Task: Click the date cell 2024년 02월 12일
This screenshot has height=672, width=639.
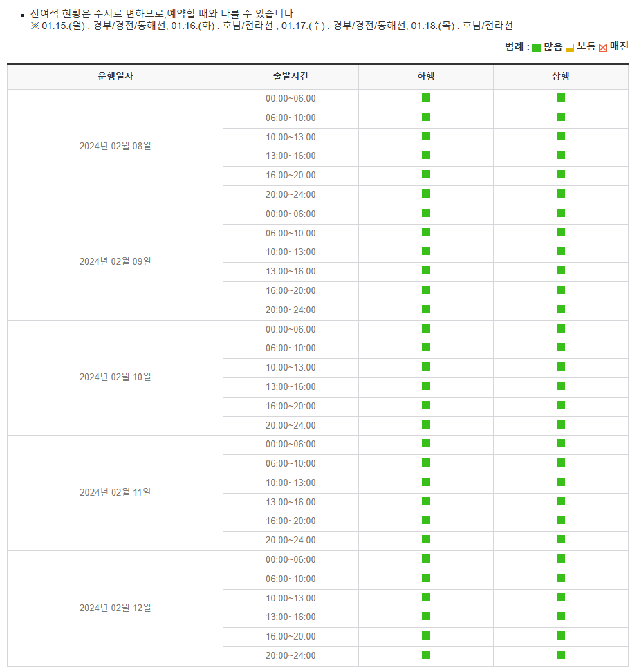Action: pyautogui.click(x=115, y=608)
